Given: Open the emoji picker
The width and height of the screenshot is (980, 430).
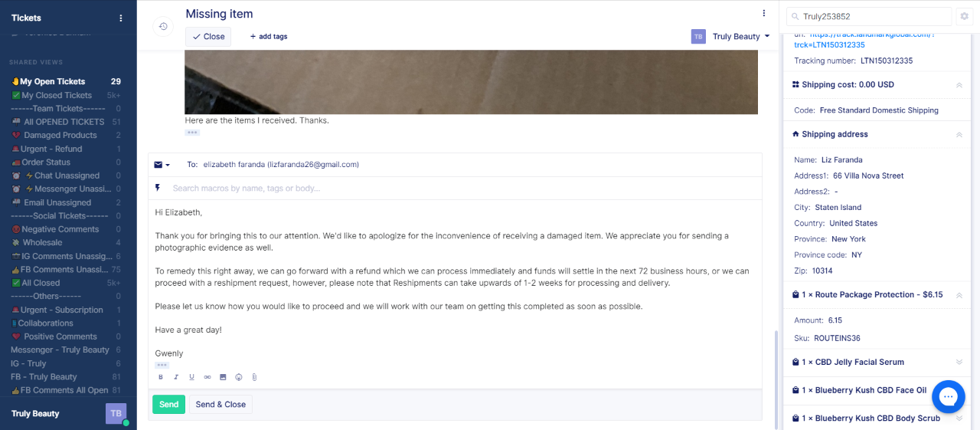Looking at the screenshot, I should [x=239, y=377].
